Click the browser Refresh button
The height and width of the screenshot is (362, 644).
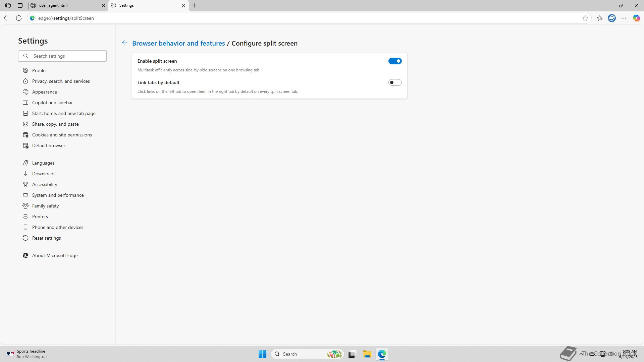(19, 18)
